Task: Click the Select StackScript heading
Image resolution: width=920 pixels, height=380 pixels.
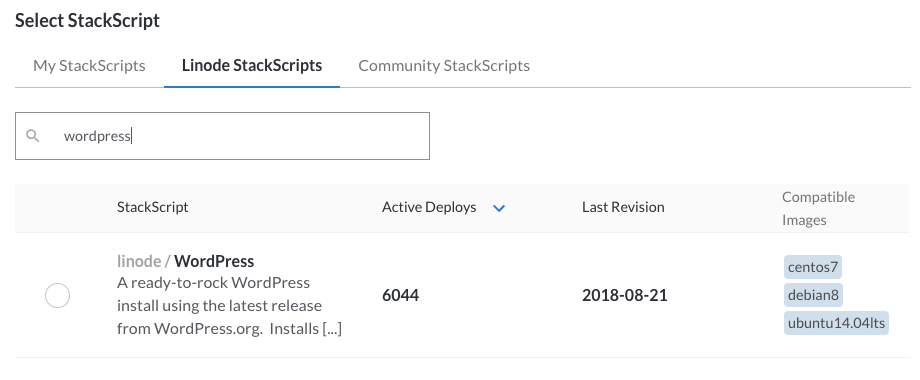Action: pyautogui.click(x=87, y=21)
